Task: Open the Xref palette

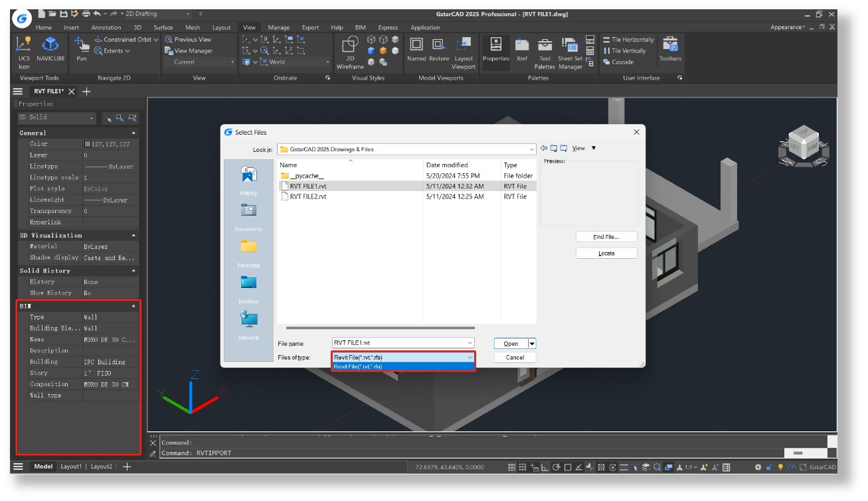Action: [x=522, y=50]
